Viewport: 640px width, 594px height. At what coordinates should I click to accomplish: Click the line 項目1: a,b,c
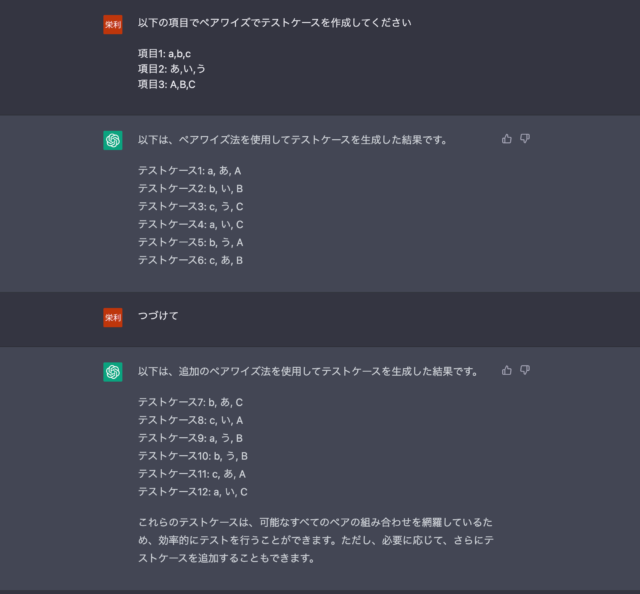tap(164, 53)
